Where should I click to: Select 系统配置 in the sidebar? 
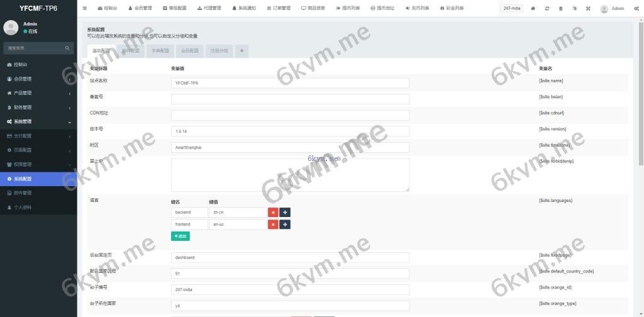(38, 179)
